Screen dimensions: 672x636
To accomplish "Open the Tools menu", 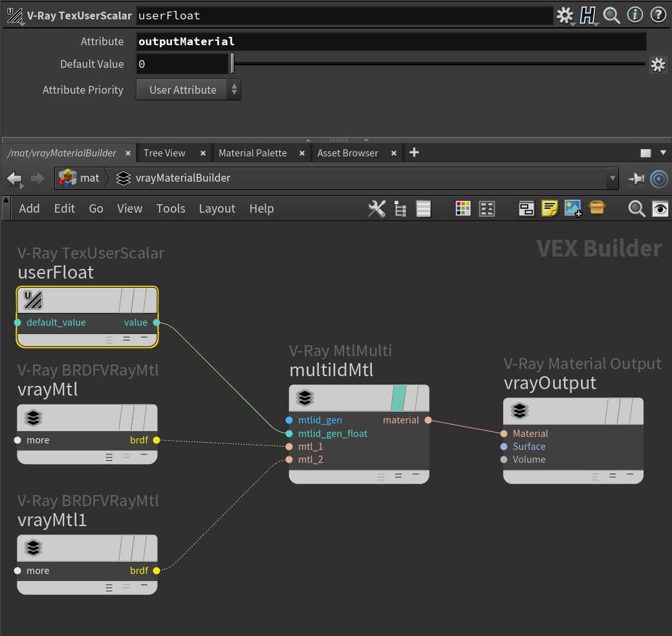I will 171,209.
